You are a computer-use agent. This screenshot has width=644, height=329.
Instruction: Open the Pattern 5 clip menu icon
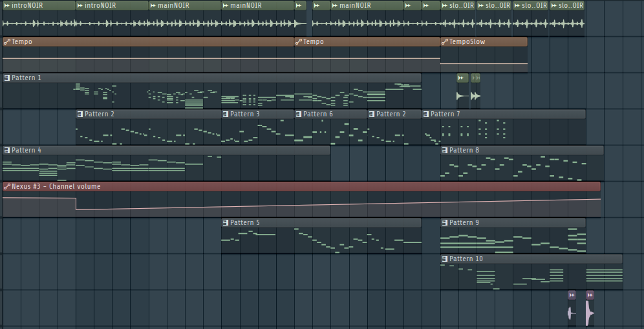pos(225,222)
